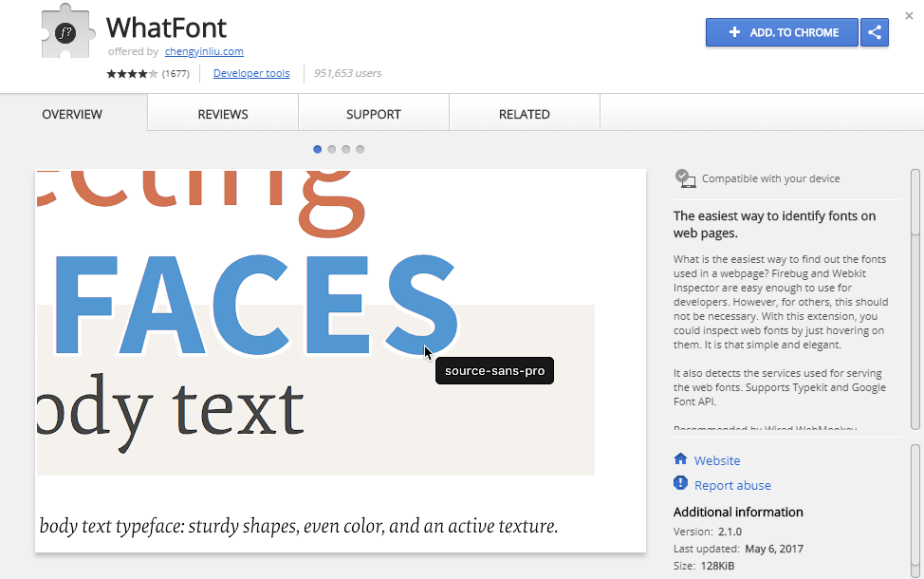Click the Website home icon
Viewport: 924px width, 579px height.
(680, 459)
